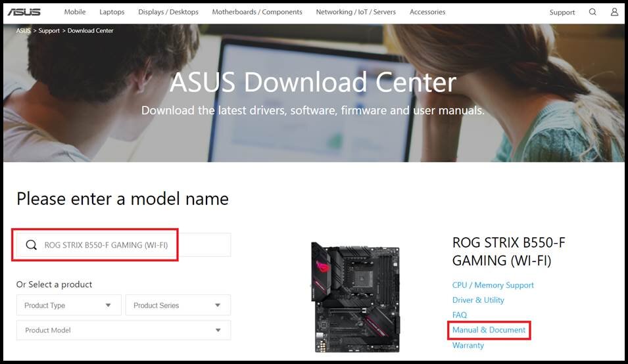This screenshot has width=628, height=364.
Task: Open Manual & Document link
Action: tap(489, 330)
